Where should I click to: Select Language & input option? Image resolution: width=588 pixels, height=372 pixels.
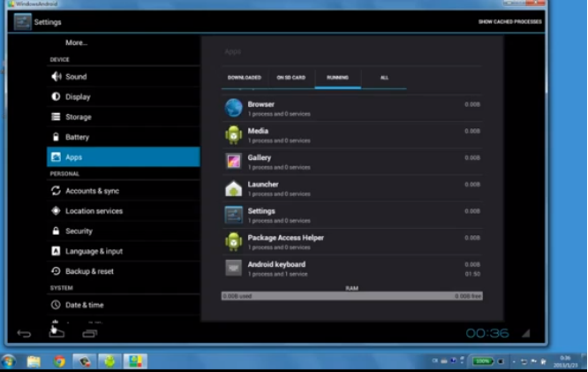point(94,252)
